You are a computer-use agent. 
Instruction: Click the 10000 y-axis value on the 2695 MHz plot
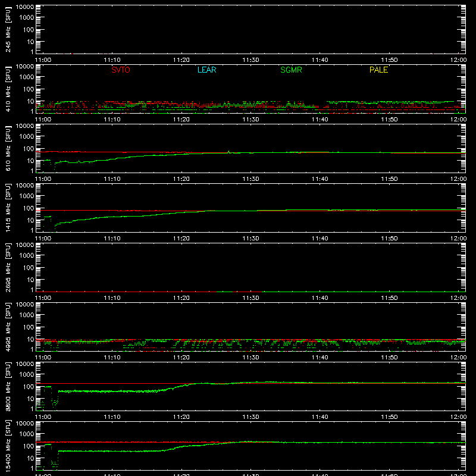pos(25,245)
